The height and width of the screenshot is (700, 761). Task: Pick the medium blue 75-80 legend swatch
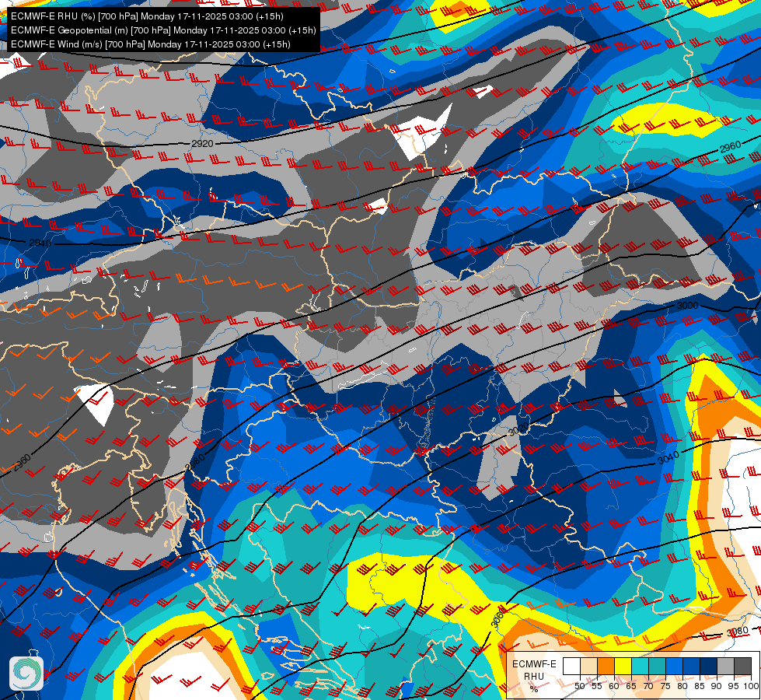tap(674, 667)
